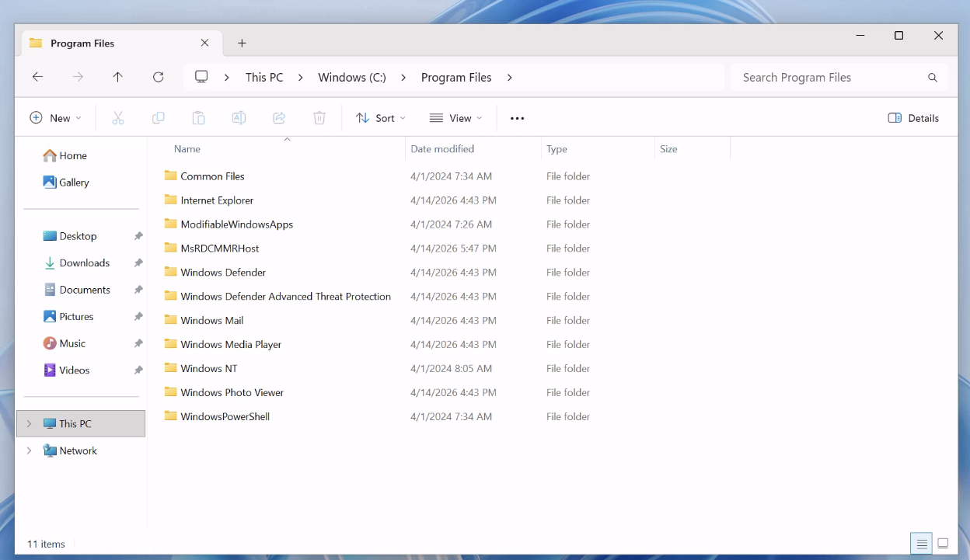This screenshot has width=970, height=560.
Task: Expand chevron after Windows (C:) breadcrumb
Action: coord(403,78)
